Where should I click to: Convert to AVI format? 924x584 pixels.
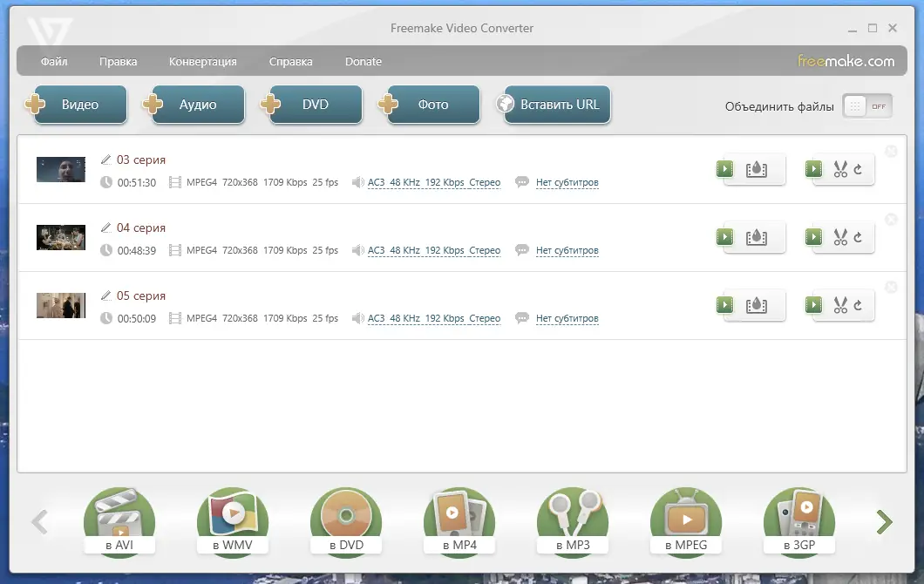pos(119,521)
